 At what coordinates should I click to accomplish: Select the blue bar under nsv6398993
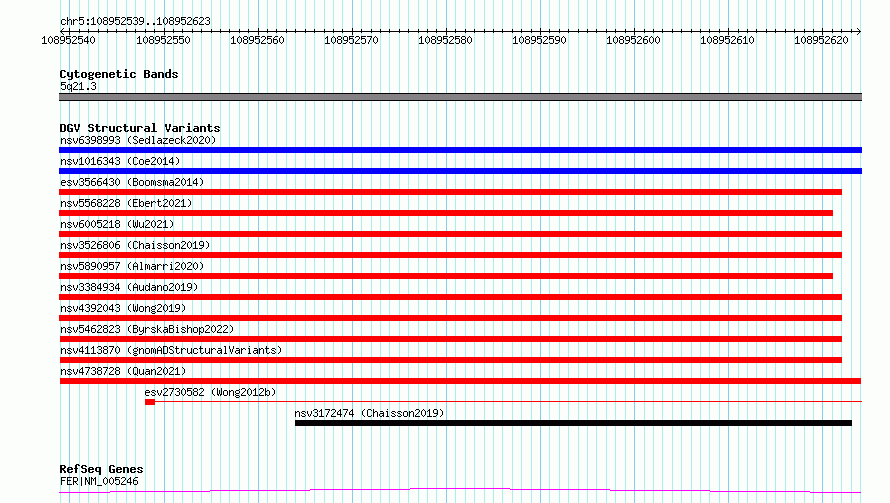pyautogui.click(x=460, y=150)
